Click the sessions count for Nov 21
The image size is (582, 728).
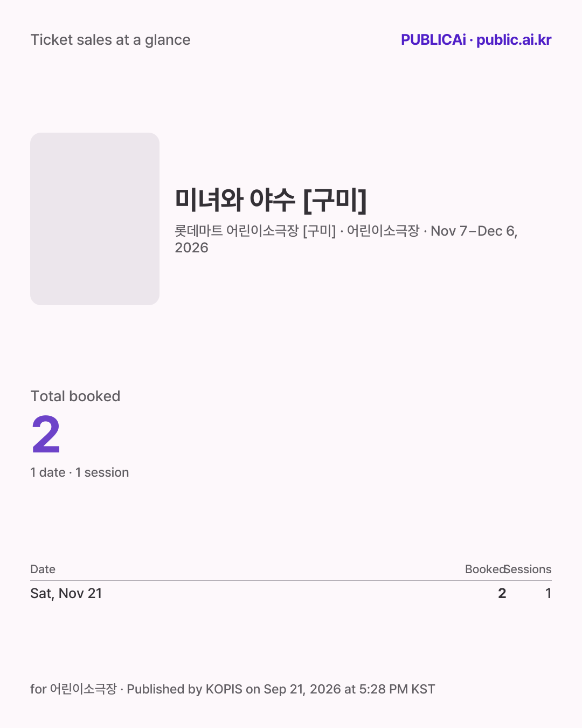pos(548,593)
